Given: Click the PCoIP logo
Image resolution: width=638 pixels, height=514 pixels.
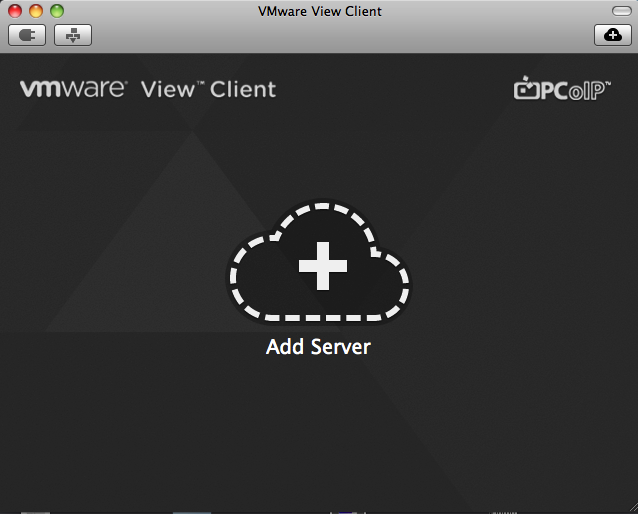Looking at the screenshot, I should point(562,88).
